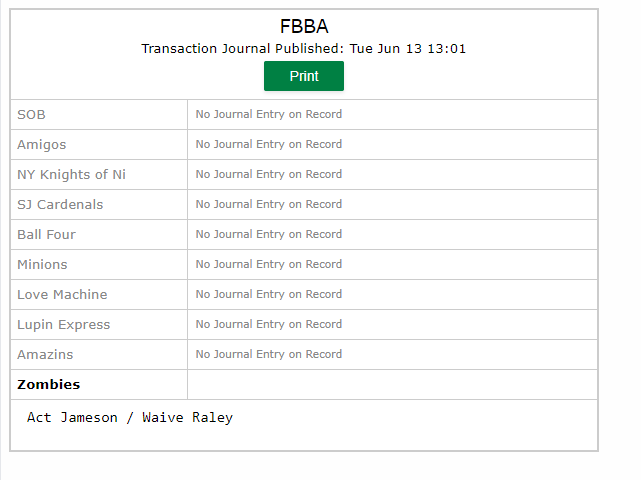The width and height of the screenshot is (641, 480).
Task: Click Love Machine team name
Action: tap(62, 294)
